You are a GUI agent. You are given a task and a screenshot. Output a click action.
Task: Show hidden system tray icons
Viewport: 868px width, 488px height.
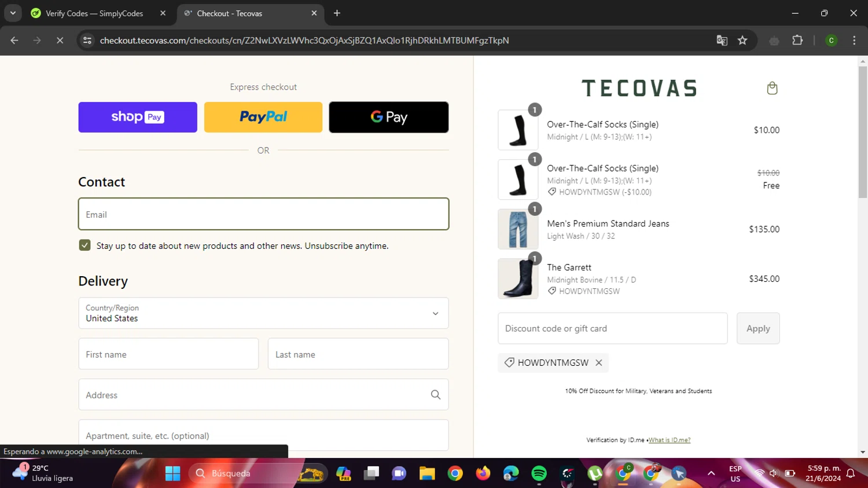pos(711,474)
